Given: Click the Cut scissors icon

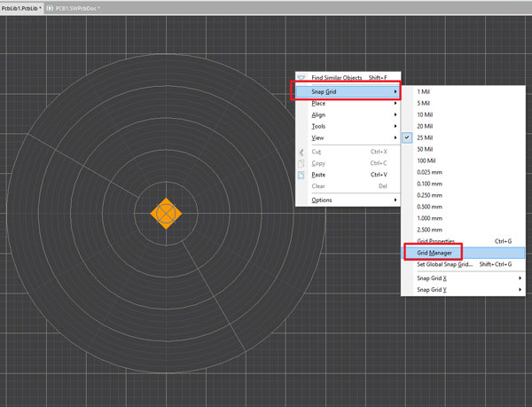Looking at the screenshot, I should point(301,152).
